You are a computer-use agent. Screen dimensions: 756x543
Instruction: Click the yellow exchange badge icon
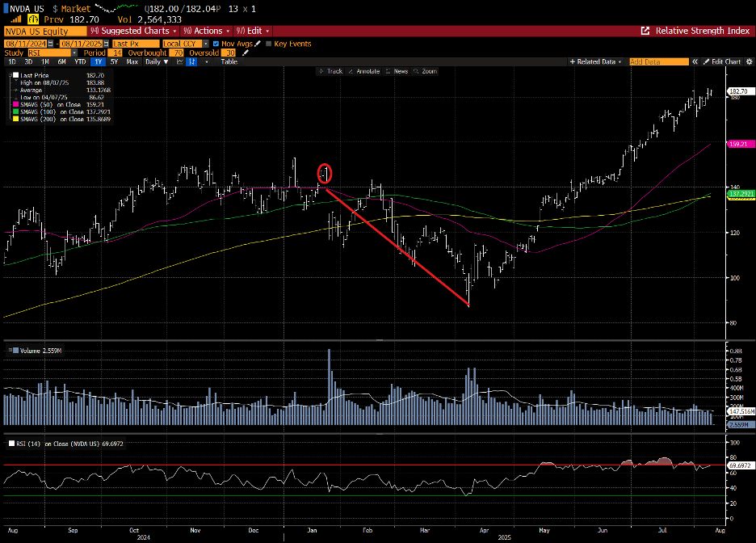[33, 19]
